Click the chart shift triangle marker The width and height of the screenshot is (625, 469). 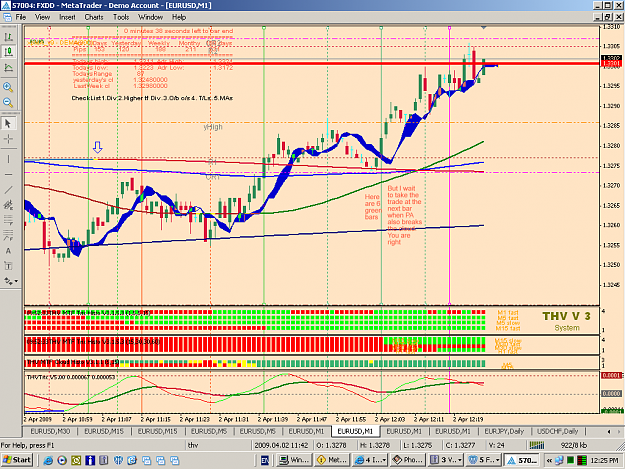(x=483, y=28)
